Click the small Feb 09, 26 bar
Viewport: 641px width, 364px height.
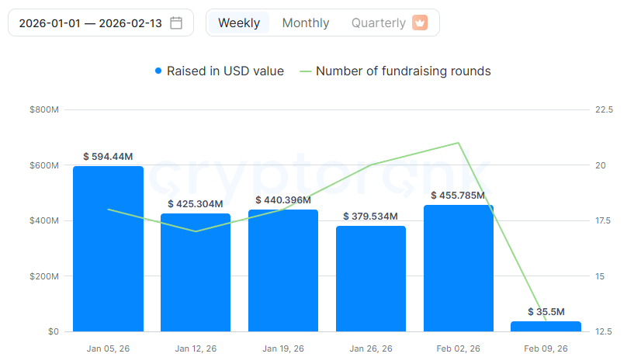[x=546, y=327]
